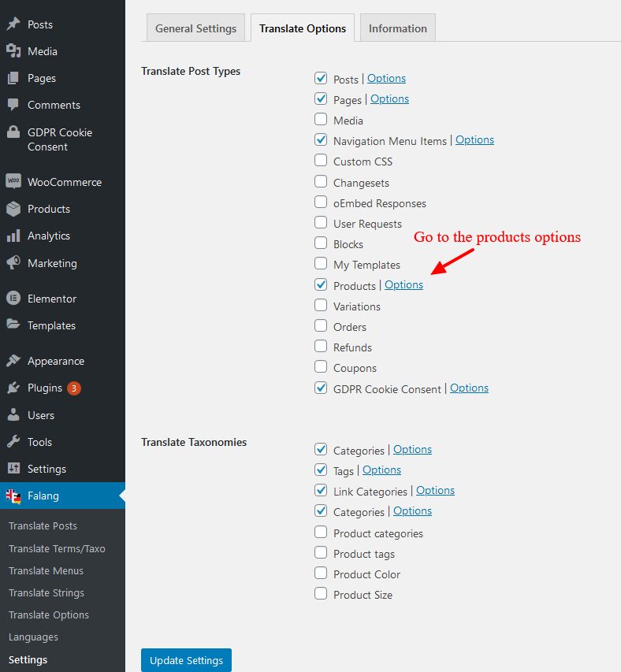
Task: Check the Product categories taxonomy checkbox
Action: 321,532
